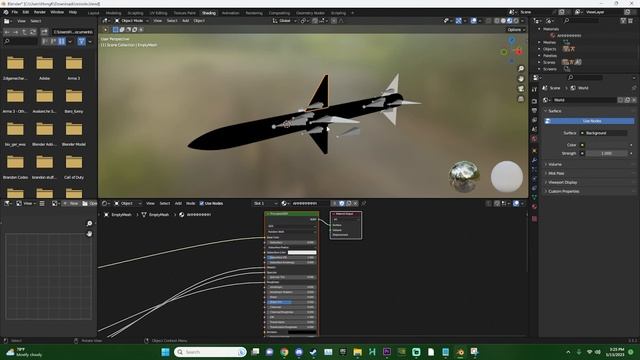Click the file browser search field
This screenshot has width=640, height=360.
(20, 41)
